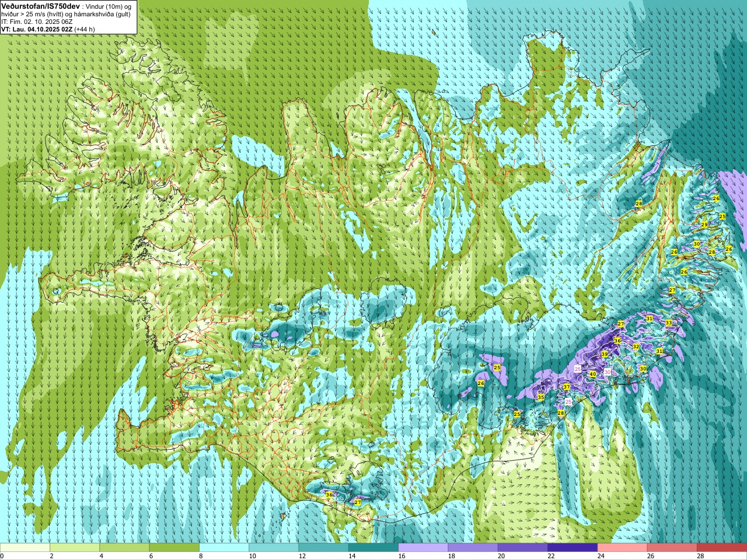The height and width of the screenshot is (560, 747).
Task: Click the 16–18 m/s lavender legend swatch
Action: pos(423,548)
